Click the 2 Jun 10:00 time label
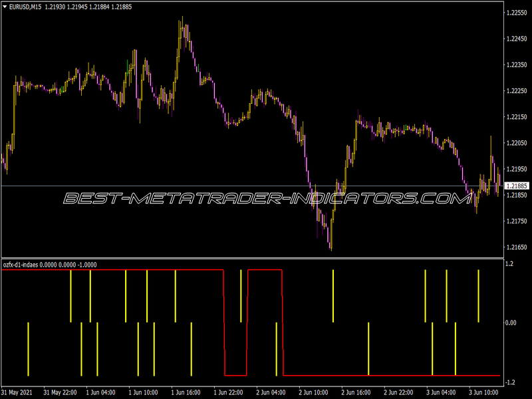 (313, 392)
